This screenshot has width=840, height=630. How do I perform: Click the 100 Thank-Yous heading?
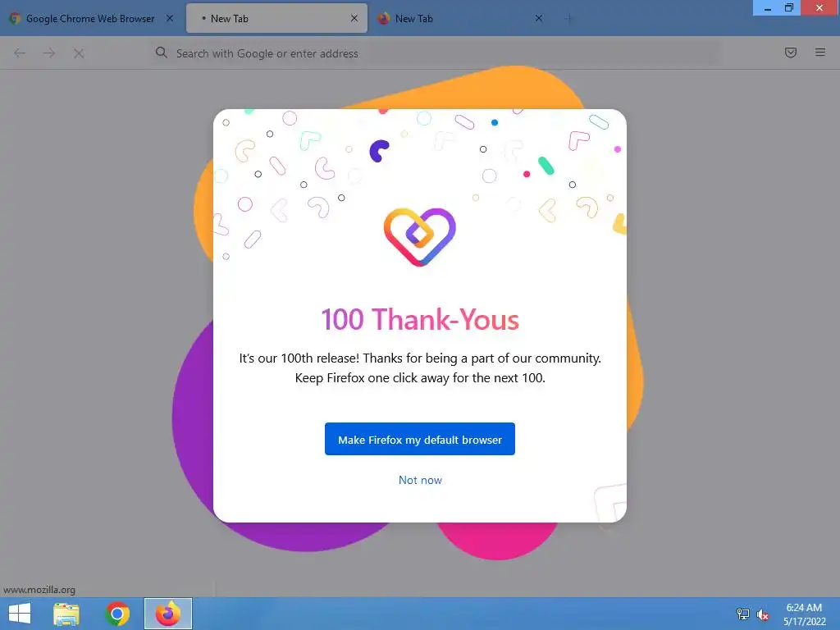[420, 319]
